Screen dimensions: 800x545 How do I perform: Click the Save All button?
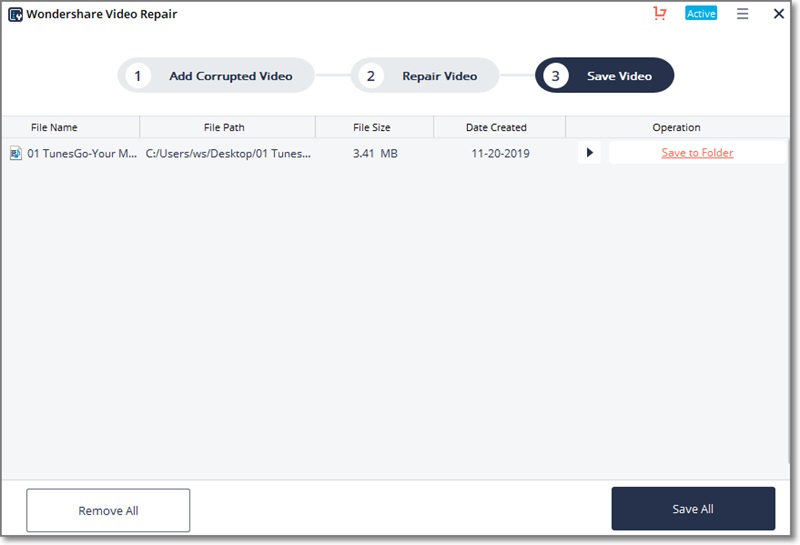click(x=693, y=509)
